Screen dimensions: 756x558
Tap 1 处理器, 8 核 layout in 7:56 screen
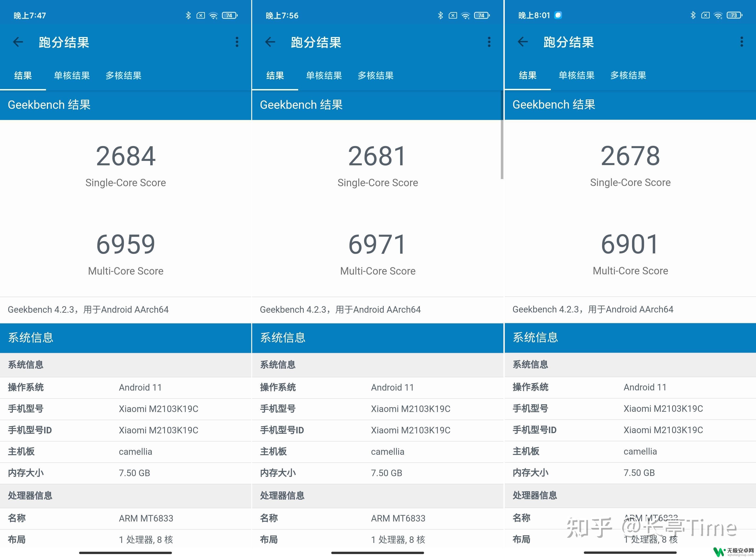pyautogui.click(x=398, y=540)
